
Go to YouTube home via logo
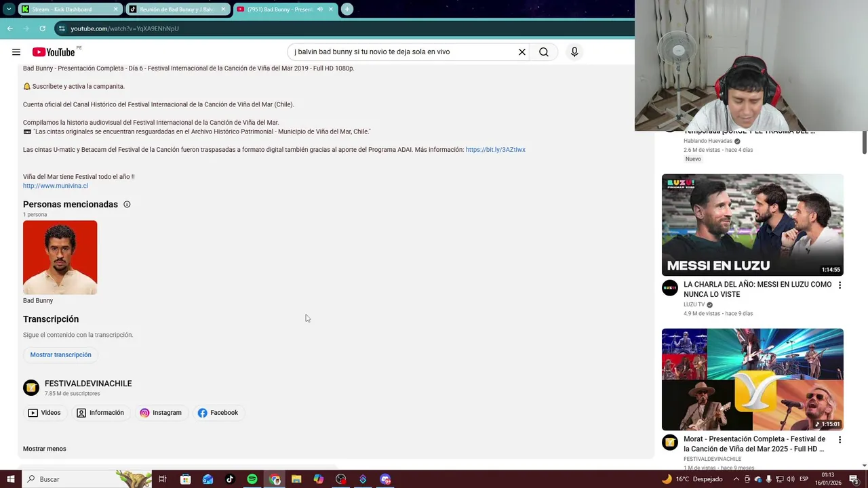tap(54, 52)
